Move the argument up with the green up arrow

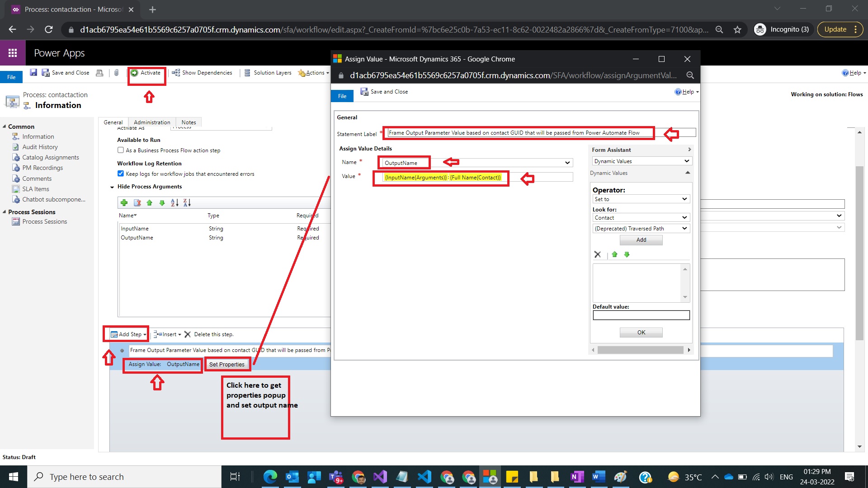click(150, 202)
